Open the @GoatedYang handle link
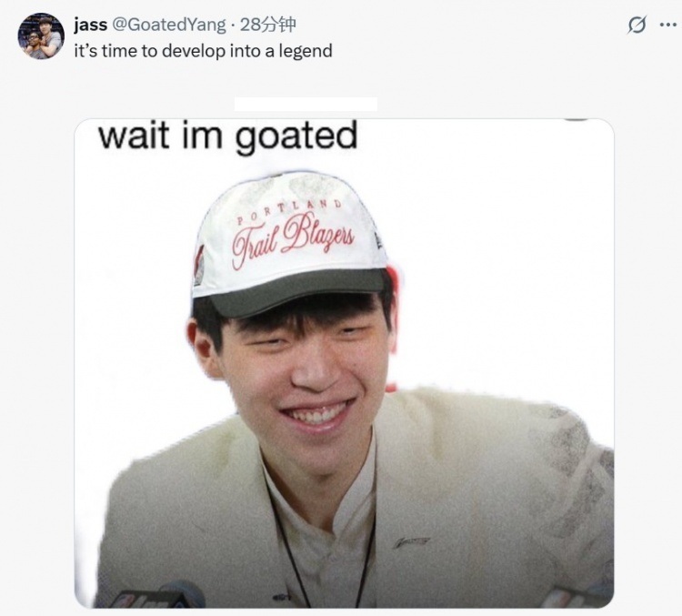Screen dimensions: 682x616 pyautogui.click(x=169, y=25)
